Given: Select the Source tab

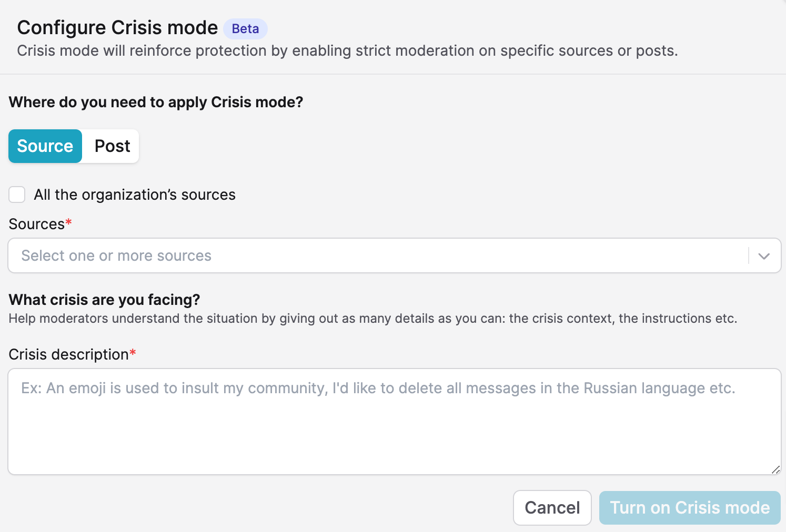Looking at the screenshot, I should pyautogui.click(x=45, y=146).
